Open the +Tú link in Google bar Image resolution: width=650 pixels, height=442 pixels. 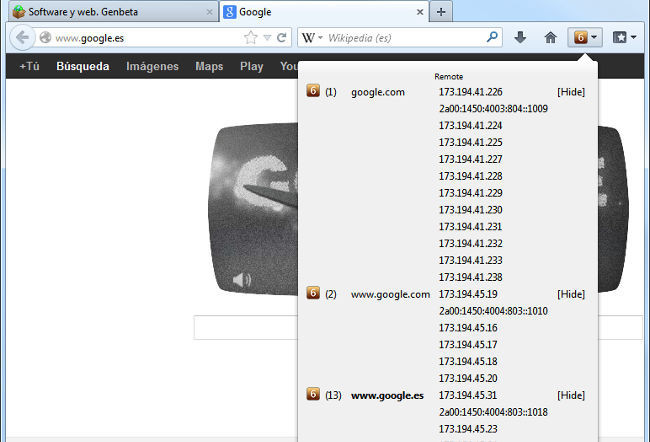[29, 66]
